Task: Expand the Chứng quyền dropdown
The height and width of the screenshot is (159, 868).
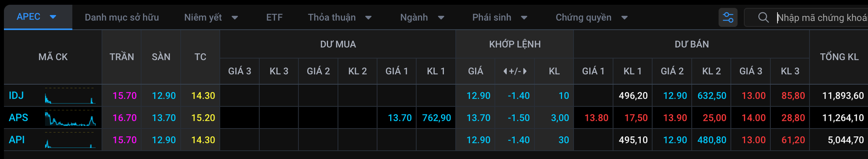Action: (x=625, y=18)
